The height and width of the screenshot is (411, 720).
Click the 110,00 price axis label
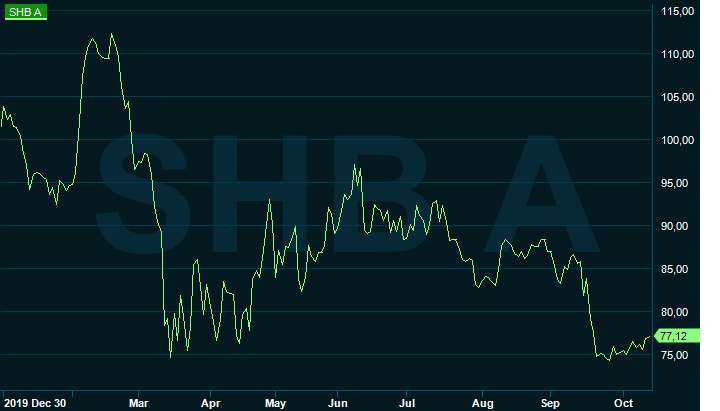pyautogui.click(x=677, y=54)
